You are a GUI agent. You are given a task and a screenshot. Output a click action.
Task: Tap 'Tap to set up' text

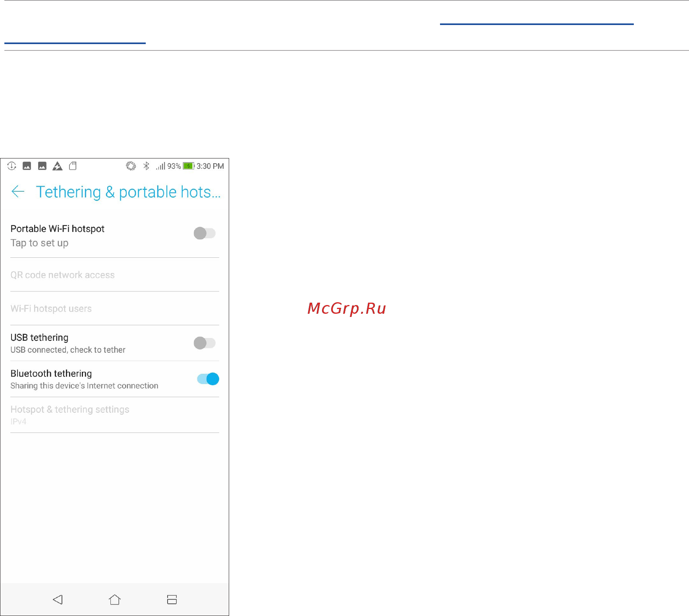tap(39, 243)
